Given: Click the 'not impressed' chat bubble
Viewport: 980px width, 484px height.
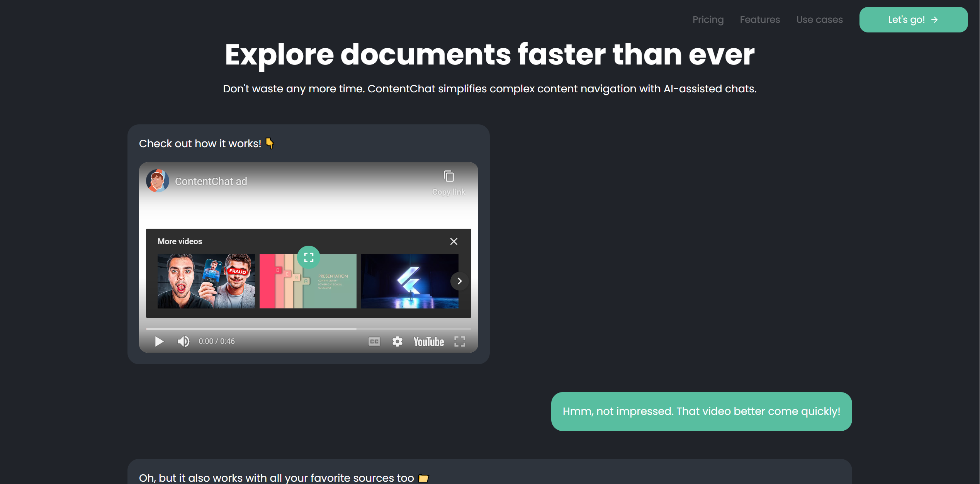Looking at the screenshot, I should 701,411.
